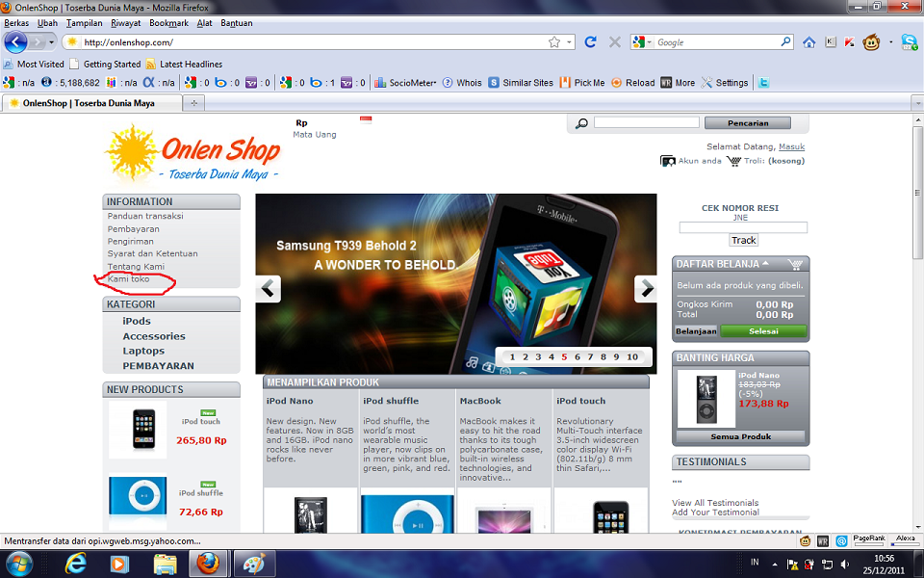
Task: Click the Semua Produk button
Action: (x=741, y=436)
